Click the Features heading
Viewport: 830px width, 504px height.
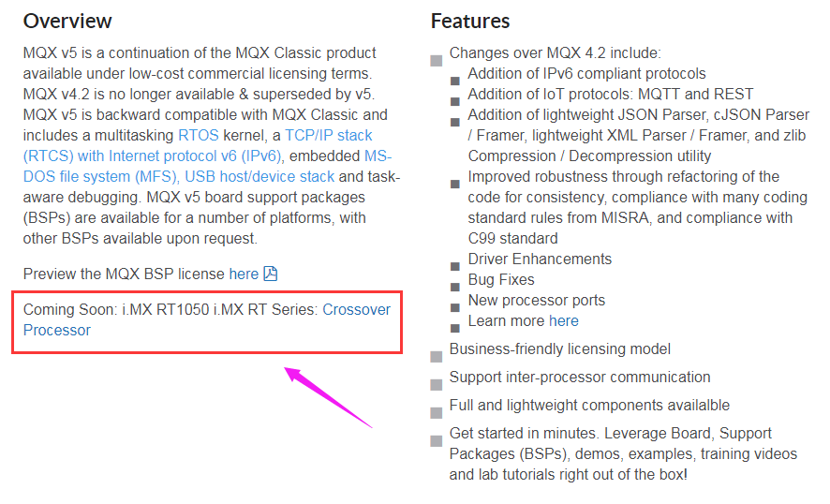(470, 22)
